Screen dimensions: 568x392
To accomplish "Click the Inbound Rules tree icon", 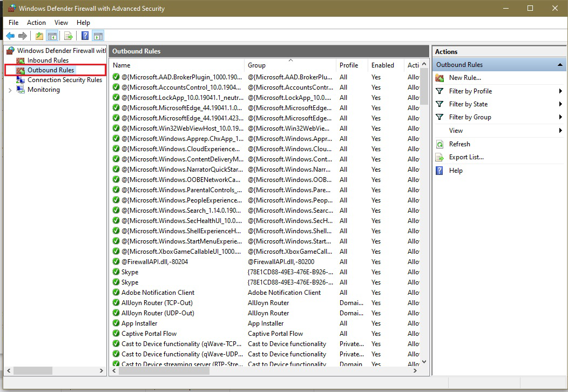I will pos(21,60).
